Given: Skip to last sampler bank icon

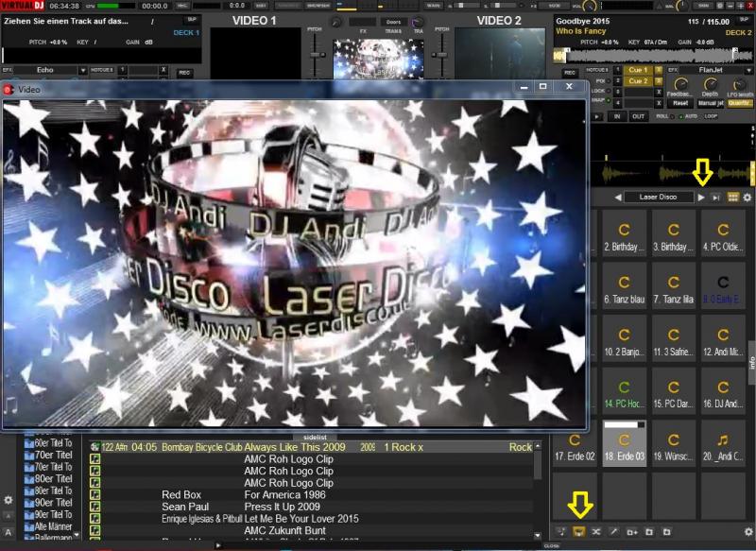Looking at the screenshot, I should click(x=716, y=198).
